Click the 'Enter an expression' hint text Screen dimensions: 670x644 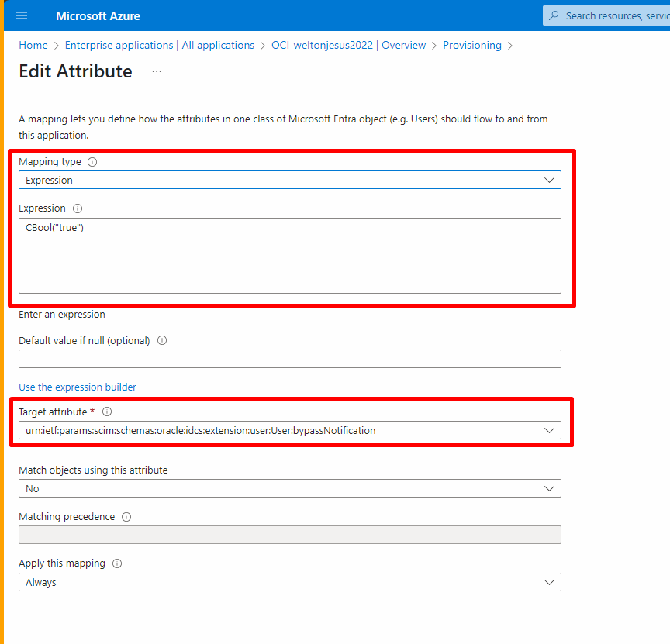(62, 315)
